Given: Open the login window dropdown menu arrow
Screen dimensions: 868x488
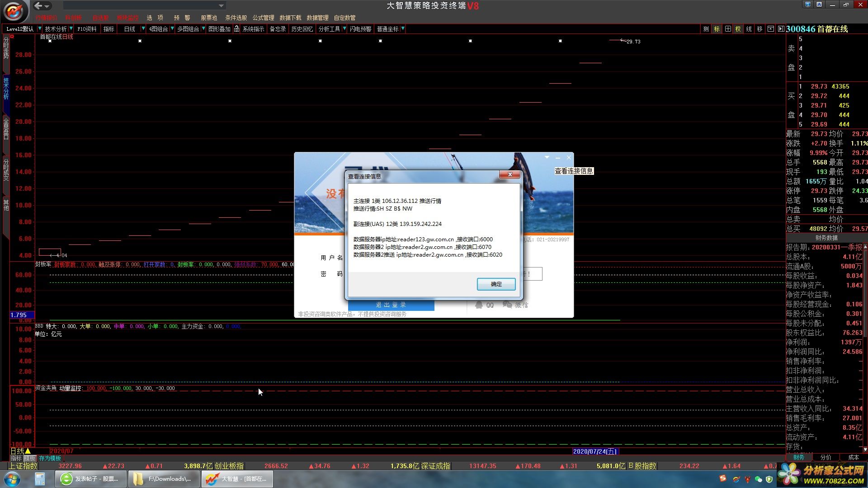Looking at the screenshot, I should point(547,157).
